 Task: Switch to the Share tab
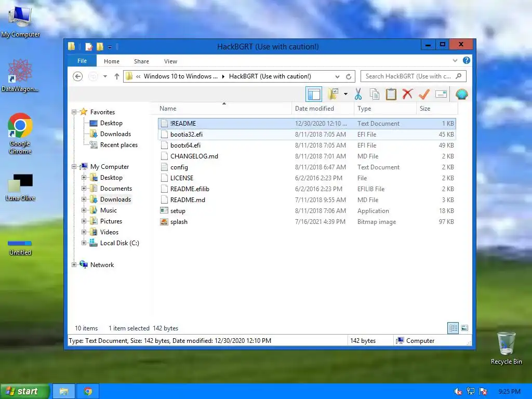pos(141,61)
